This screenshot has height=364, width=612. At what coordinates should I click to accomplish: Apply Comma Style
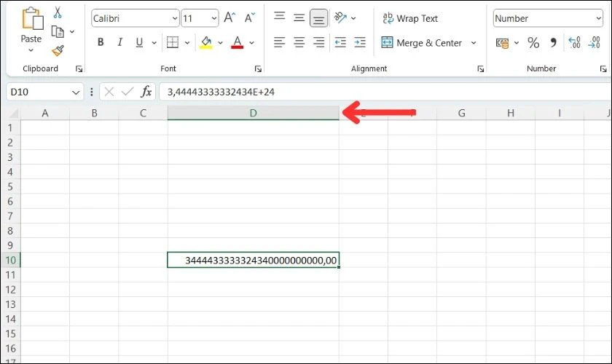553,42
